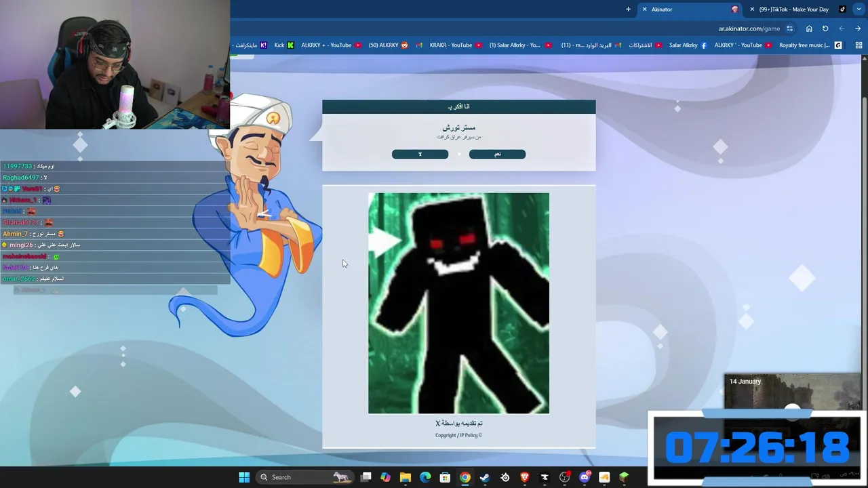This screenshot has width=868, height=488.
Task: Open Steam from the taskbar
Action: [485, 477]
